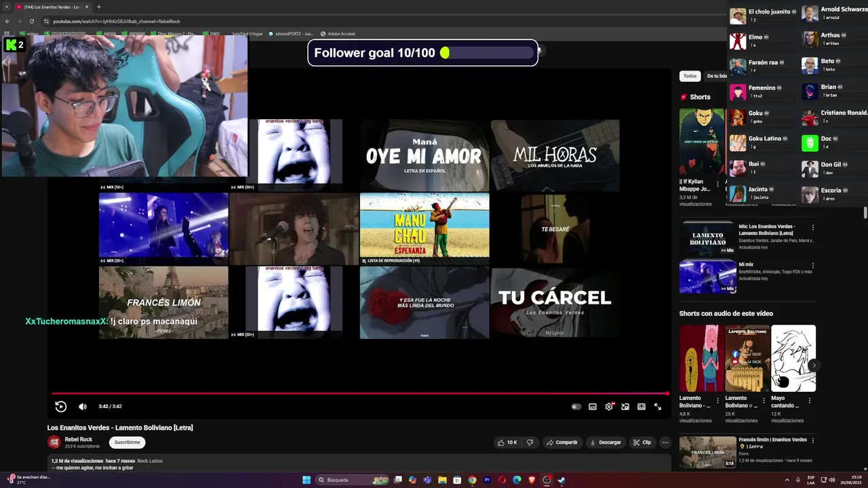The height and width of the screenshot is (488, 868).
Task: Open options for Mix Los Enanitos Verdes
Action: pos(812,228)
